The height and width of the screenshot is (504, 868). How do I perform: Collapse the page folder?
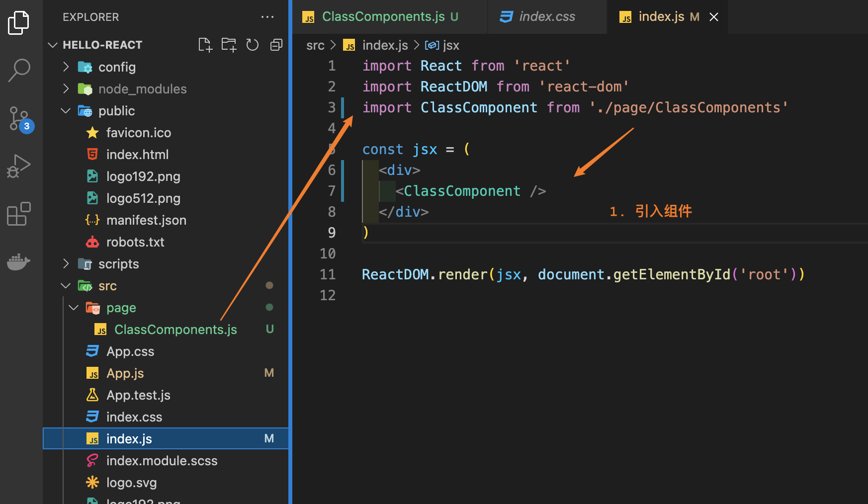[121, 308]
